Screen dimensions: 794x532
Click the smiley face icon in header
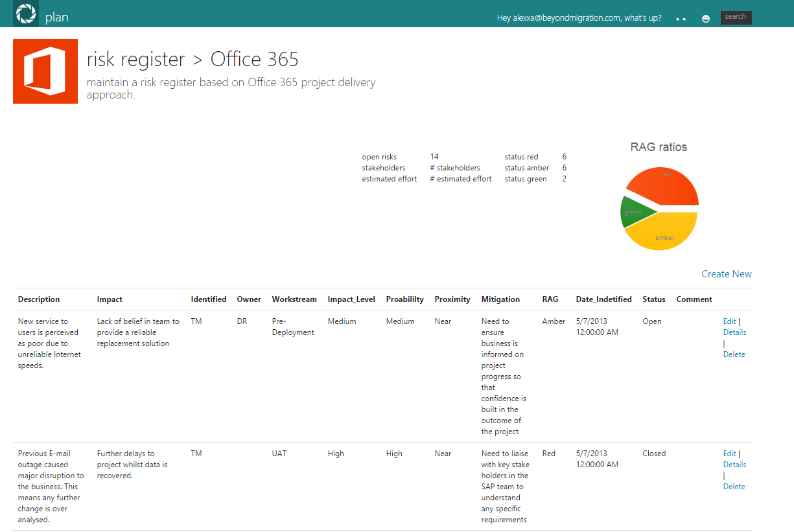(706, 19)
